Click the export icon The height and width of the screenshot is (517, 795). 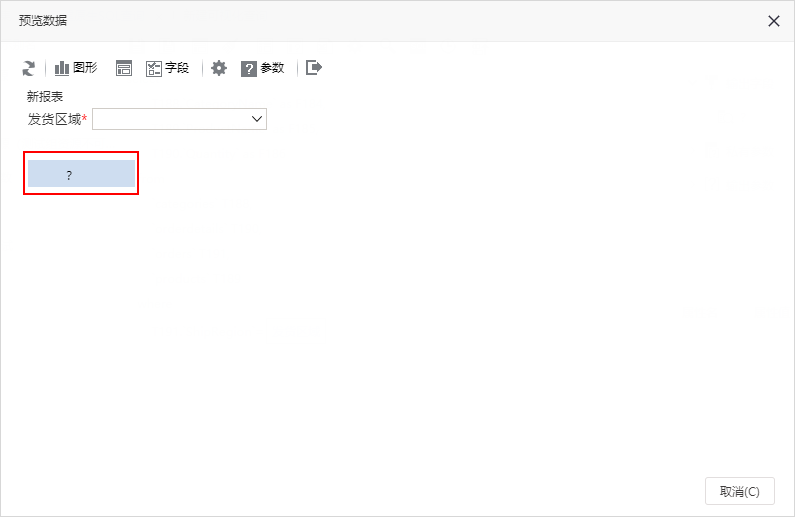pos(314,67)
